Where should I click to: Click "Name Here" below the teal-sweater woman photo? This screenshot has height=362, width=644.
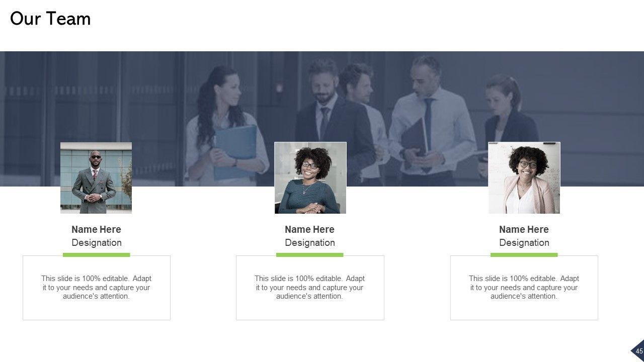pos(309,229)
